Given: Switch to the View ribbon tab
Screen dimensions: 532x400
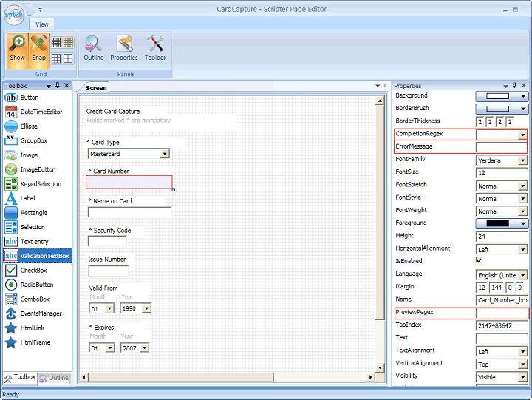Looking at the screenshot, I should point(41,24).
